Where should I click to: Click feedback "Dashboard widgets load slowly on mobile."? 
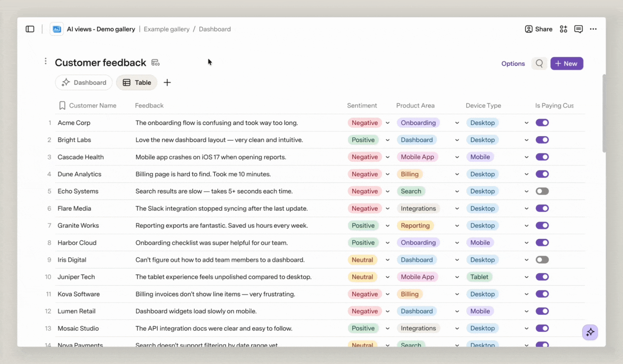pos(196,311)
